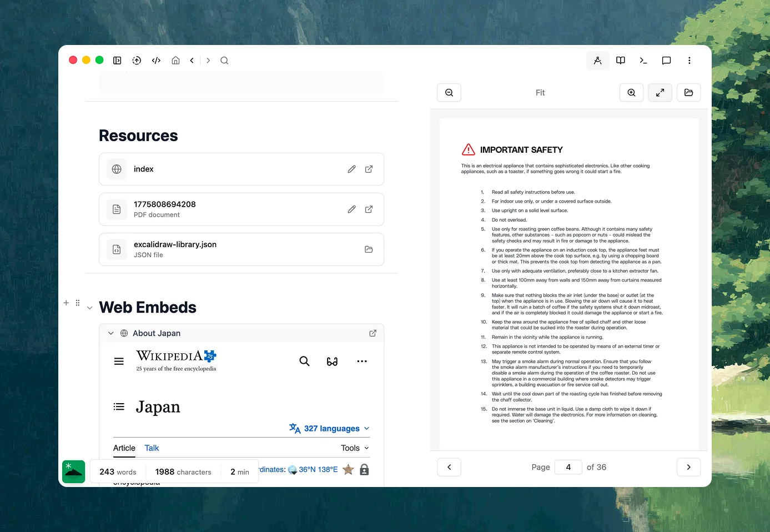Click the IMPORTANT SAFETY heading in PDF
The height and width of the screenshot is (532, 770).
[521, 150]
